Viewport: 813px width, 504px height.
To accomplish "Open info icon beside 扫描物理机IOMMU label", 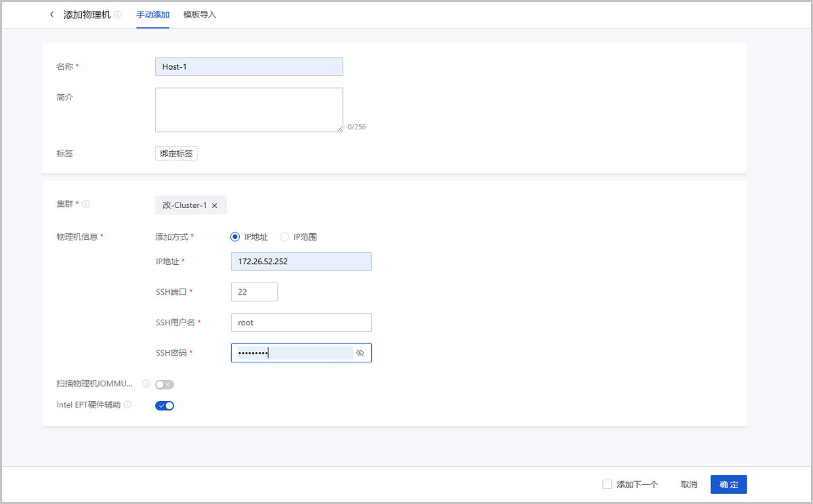I will tap(146, 383).
